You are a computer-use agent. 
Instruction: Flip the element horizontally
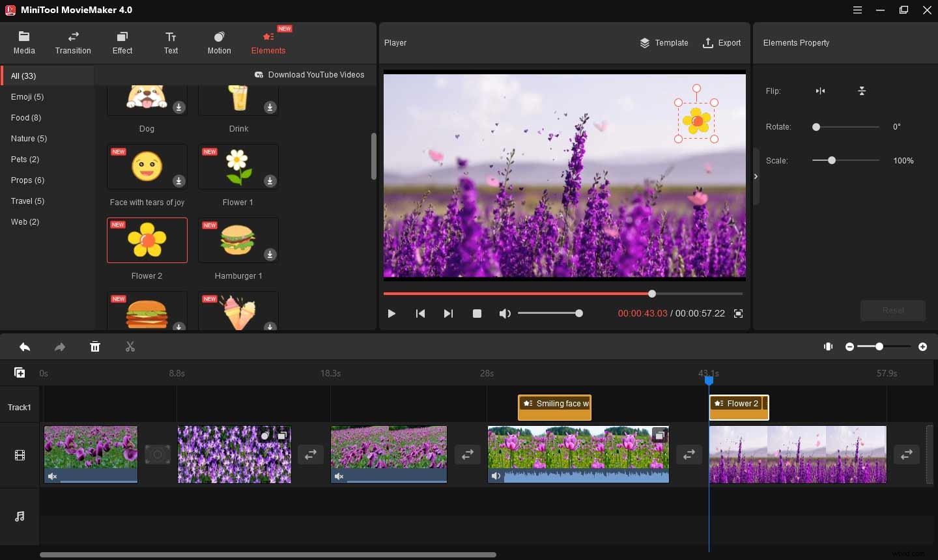coord(821,91)
